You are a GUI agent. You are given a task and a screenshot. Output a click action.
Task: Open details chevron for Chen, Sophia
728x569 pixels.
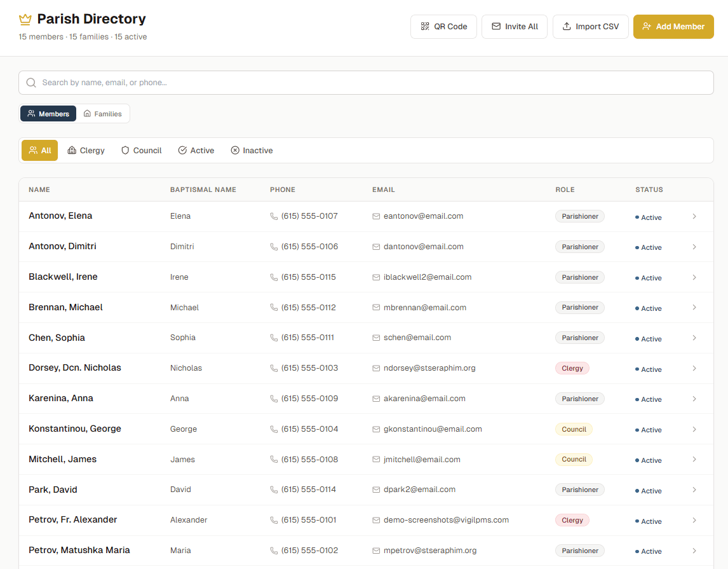click(694, 338)
